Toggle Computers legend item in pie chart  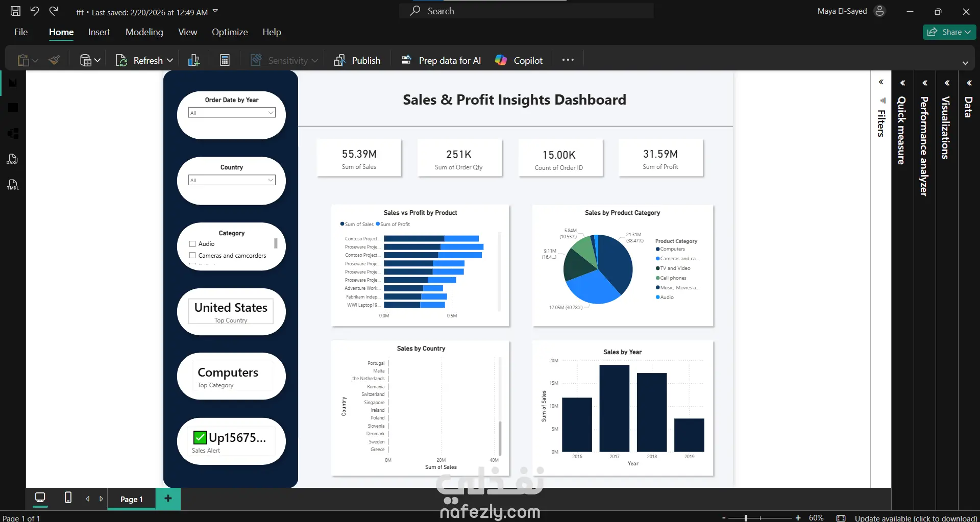[x=670, y=249]
